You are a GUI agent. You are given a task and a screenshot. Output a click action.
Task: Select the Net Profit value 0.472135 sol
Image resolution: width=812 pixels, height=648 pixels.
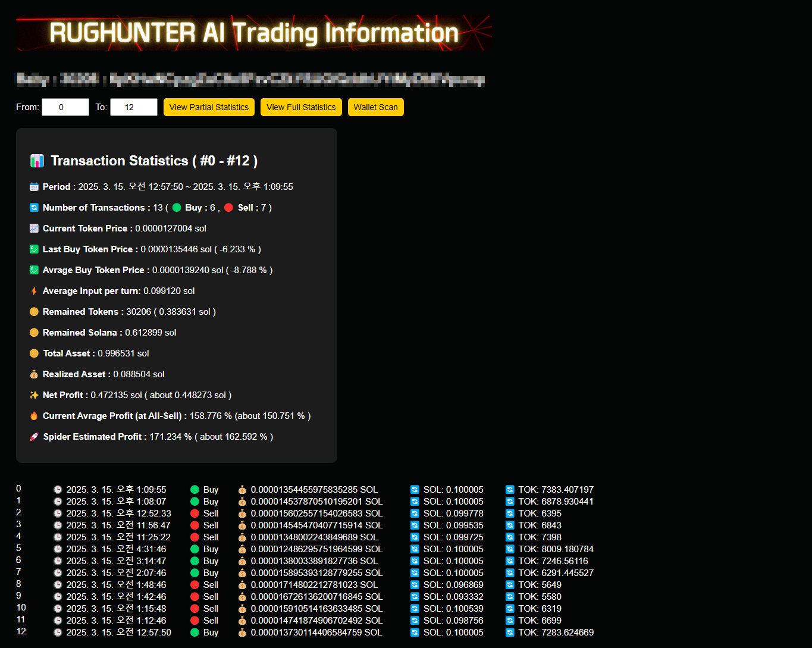click(116, 395)
